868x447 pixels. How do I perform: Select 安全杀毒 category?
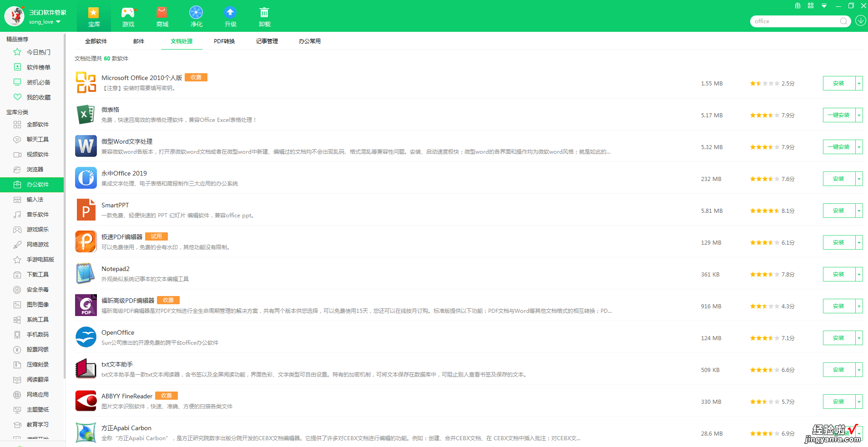(32, 290)
